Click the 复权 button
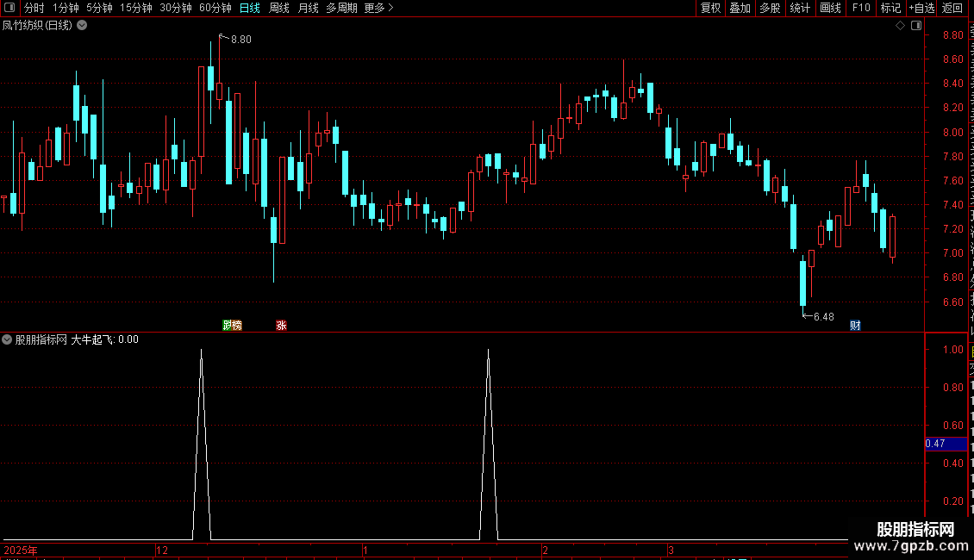Image resolution: width=974 pixels, height=560 pixels. click(710, 8)
